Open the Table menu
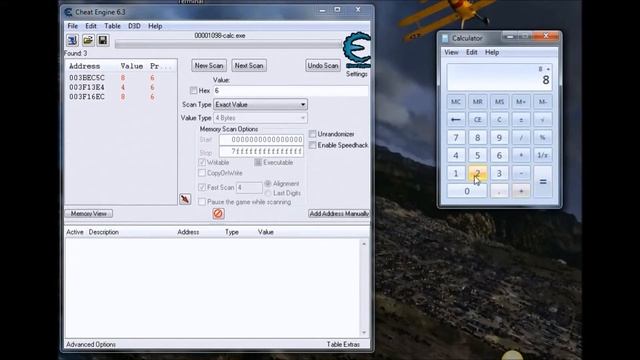Viewport: 640px width, 360px height. click(x=112, y=26)
